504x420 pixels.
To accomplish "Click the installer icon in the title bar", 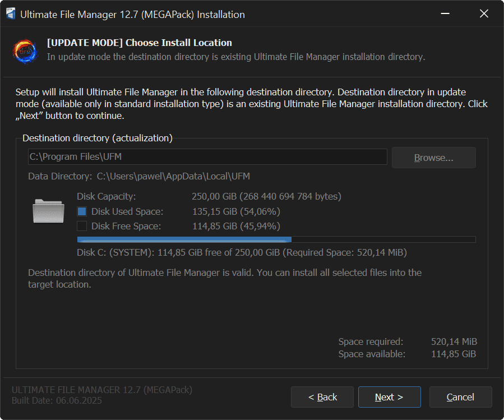I will (x=10, y=15).
